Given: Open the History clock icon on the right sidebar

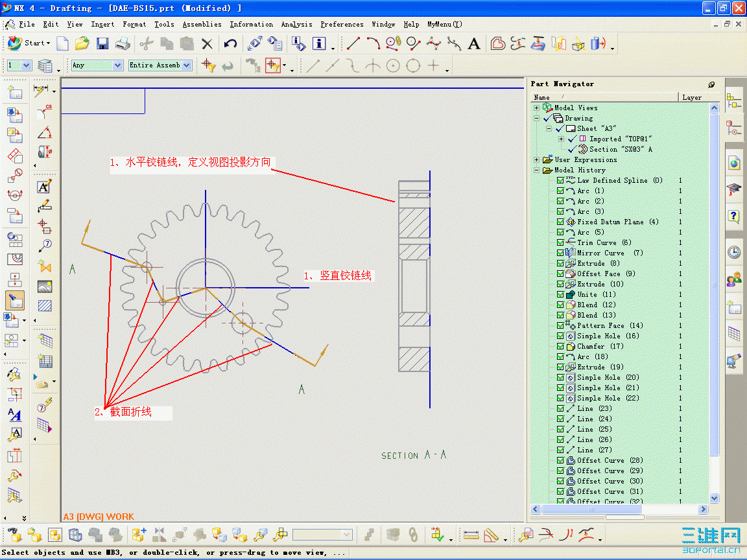Looking at the screenshot, I should click(x=734, y=252).
